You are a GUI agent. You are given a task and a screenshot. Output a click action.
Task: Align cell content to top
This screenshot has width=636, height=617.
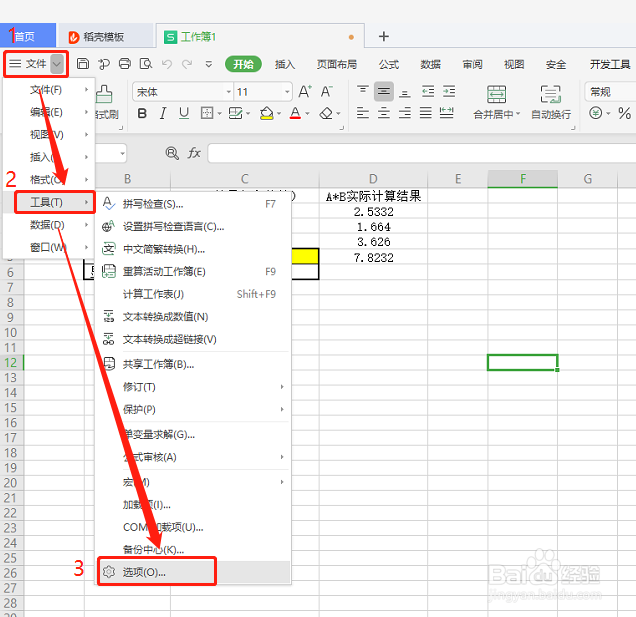(363, 91)
